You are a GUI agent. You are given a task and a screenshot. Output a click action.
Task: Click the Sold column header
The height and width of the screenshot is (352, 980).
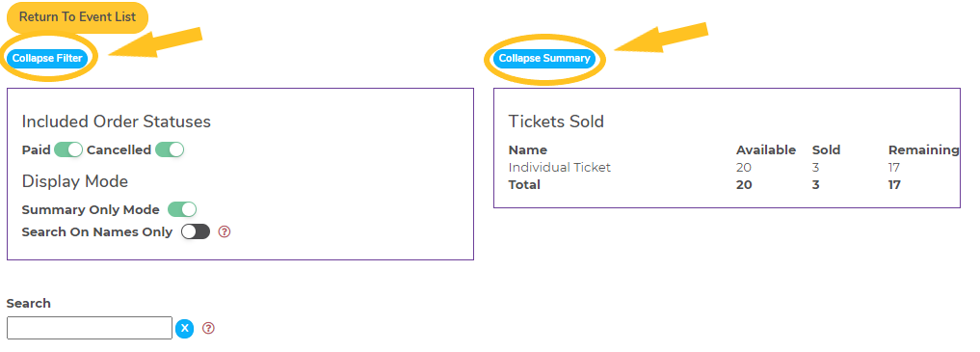[x=826, y=150]
